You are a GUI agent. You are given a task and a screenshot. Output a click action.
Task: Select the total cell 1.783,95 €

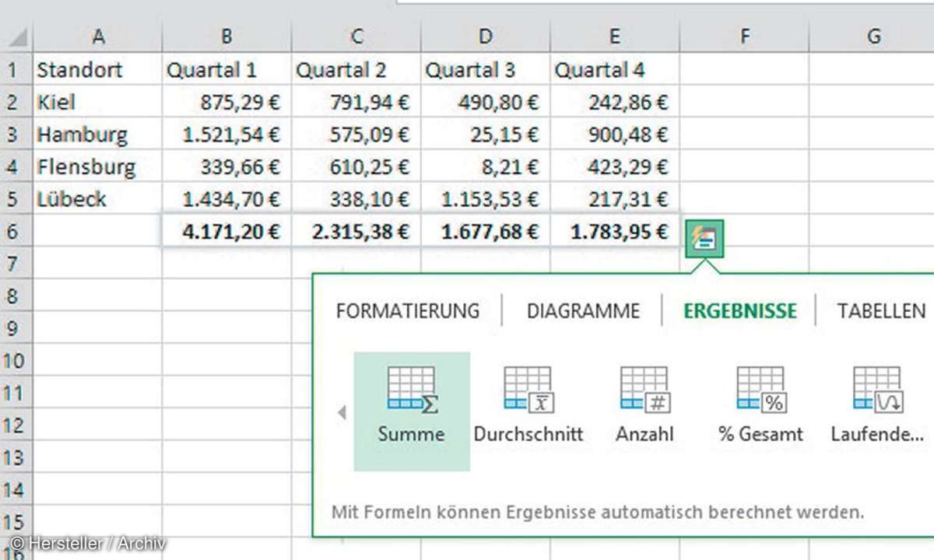coord(614,231)
